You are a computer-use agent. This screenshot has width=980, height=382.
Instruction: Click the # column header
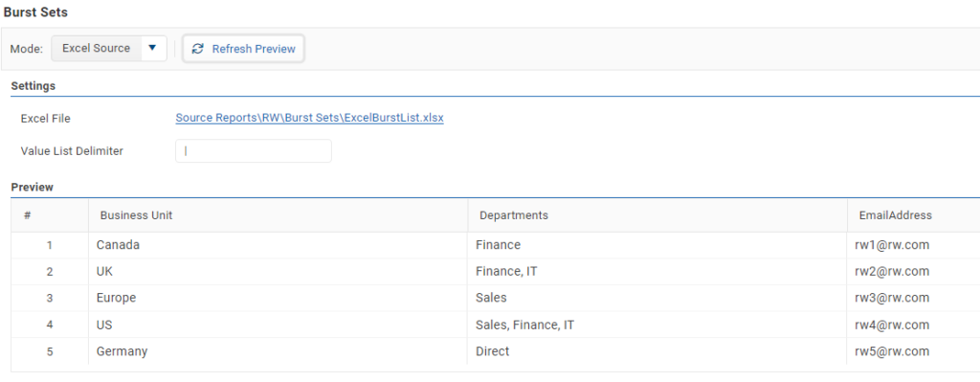pyautogui.click(x=50, y=215)
